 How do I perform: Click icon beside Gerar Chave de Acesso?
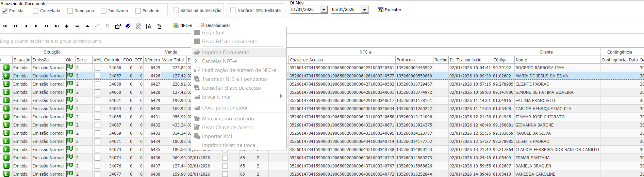click(x=197, y=127)
